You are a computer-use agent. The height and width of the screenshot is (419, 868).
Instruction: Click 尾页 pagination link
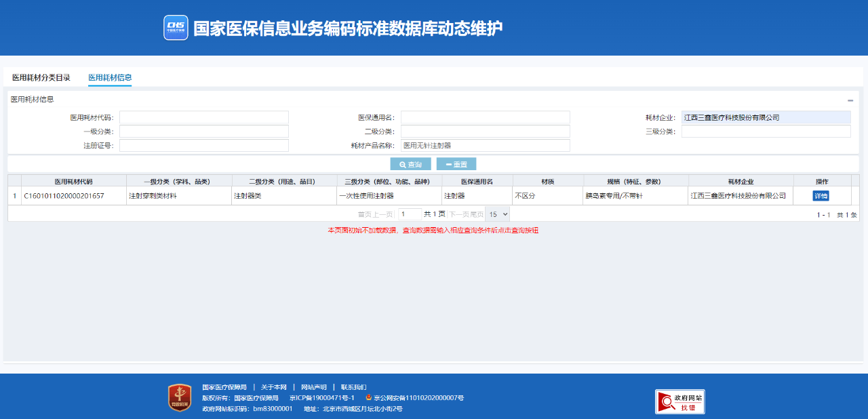(x=477, y=214)
